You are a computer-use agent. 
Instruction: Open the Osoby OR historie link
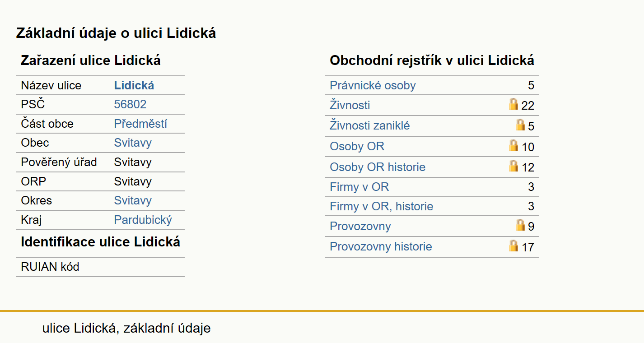(378, 167)
